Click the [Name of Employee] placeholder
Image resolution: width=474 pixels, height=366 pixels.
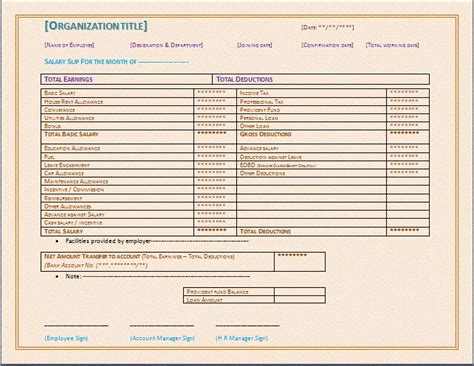pos(69,45)
